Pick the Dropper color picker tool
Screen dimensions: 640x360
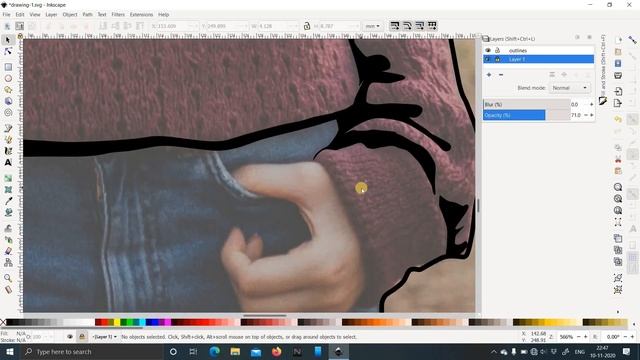(8, 201)
